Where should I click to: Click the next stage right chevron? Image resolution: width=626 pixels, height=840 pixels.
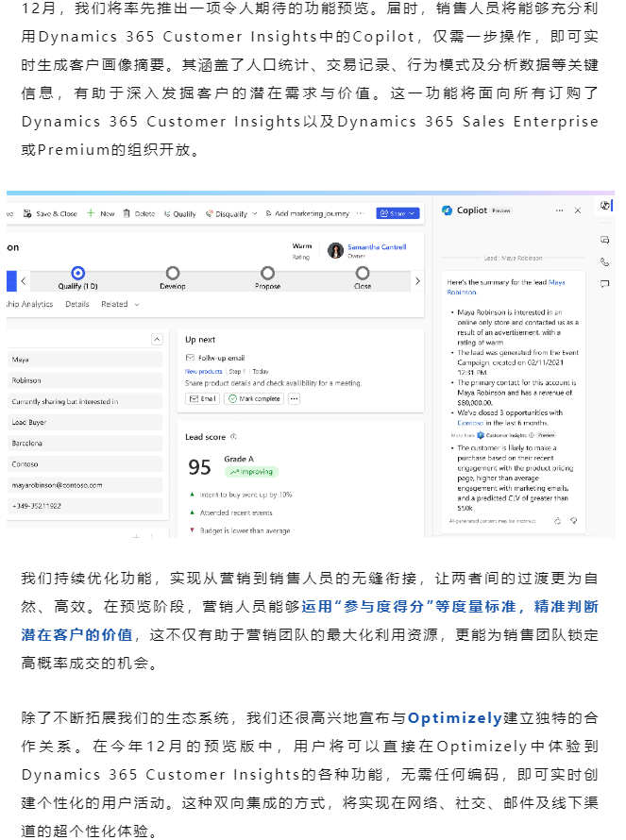tap(417, 280)
